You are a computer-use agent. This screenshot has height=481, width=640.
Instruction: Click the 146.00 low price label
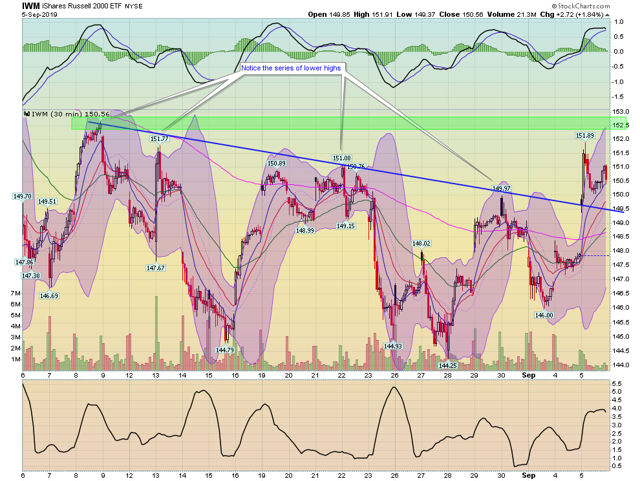click(x=544, y=315)
